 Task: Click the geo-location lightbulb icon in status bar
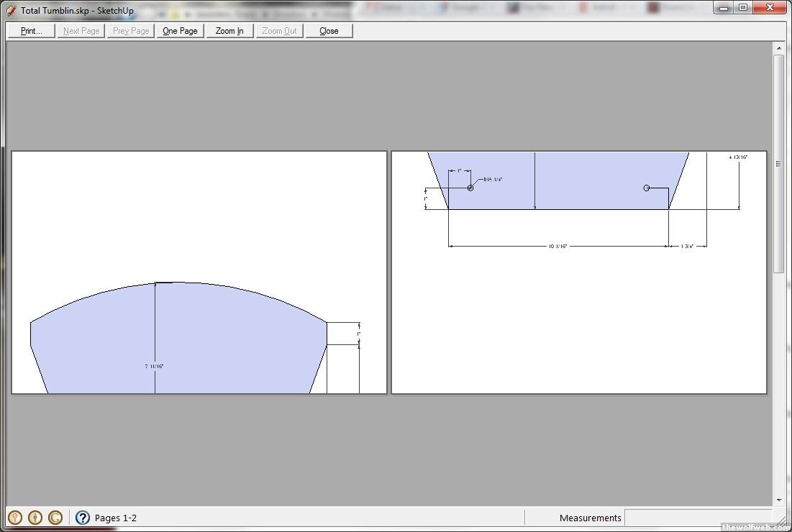point(14,518)
